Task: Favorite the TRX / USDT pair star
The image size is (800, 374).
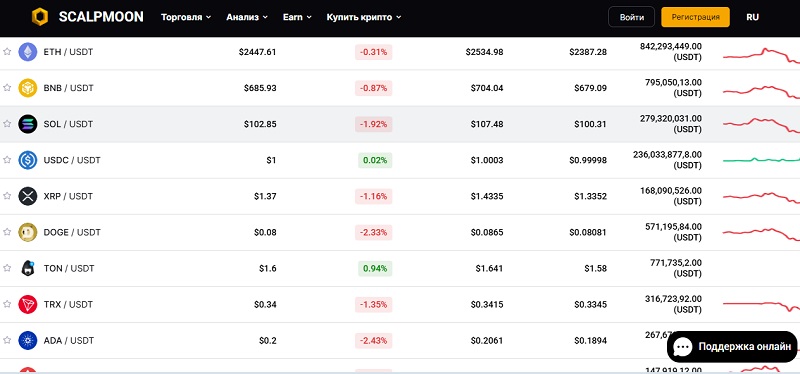Action: click(x=7, y=304)
